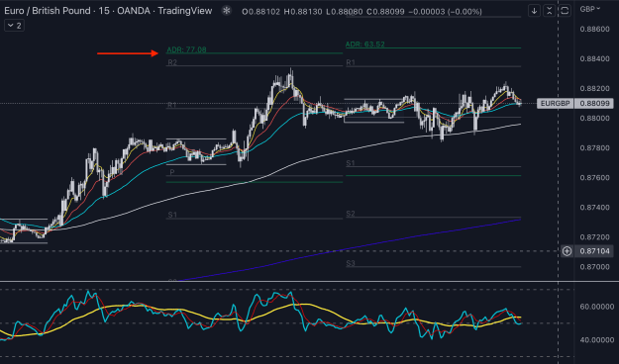Click the open value O0.88102
The image size is (619, 364).
click(x=260, y=12)
